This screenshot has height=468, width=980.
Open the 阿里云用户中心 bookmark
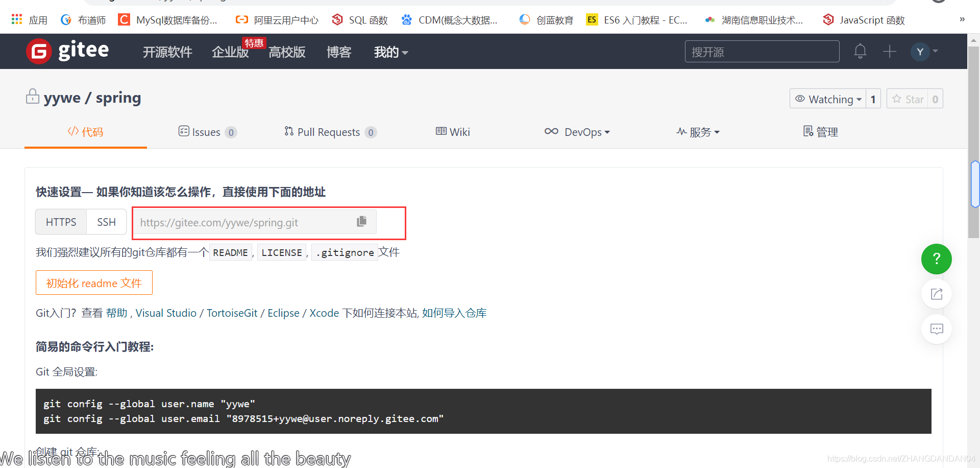(x=277, y=20)
